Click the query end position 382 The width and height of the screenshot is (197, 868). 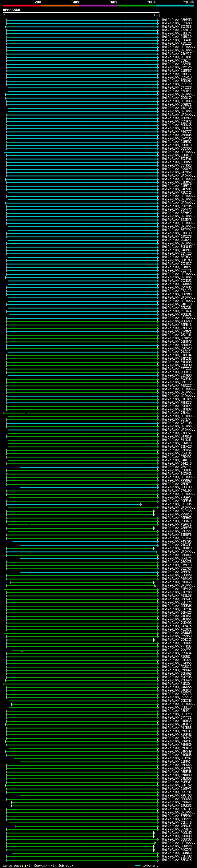[155, 15]
